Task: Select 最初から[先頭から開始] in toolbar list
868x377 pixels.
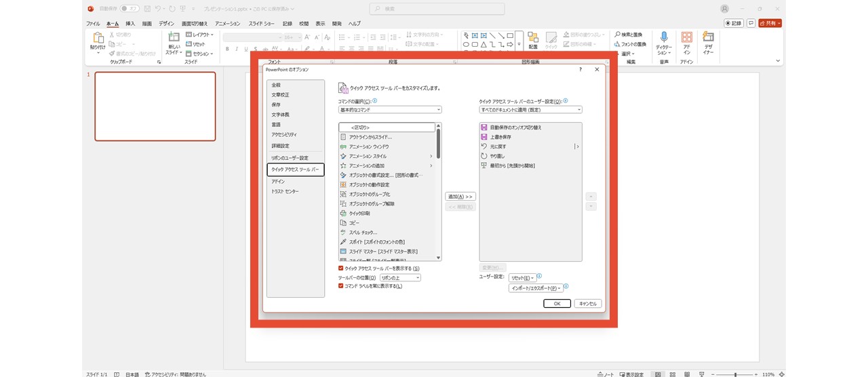Action: coord(530,165)
